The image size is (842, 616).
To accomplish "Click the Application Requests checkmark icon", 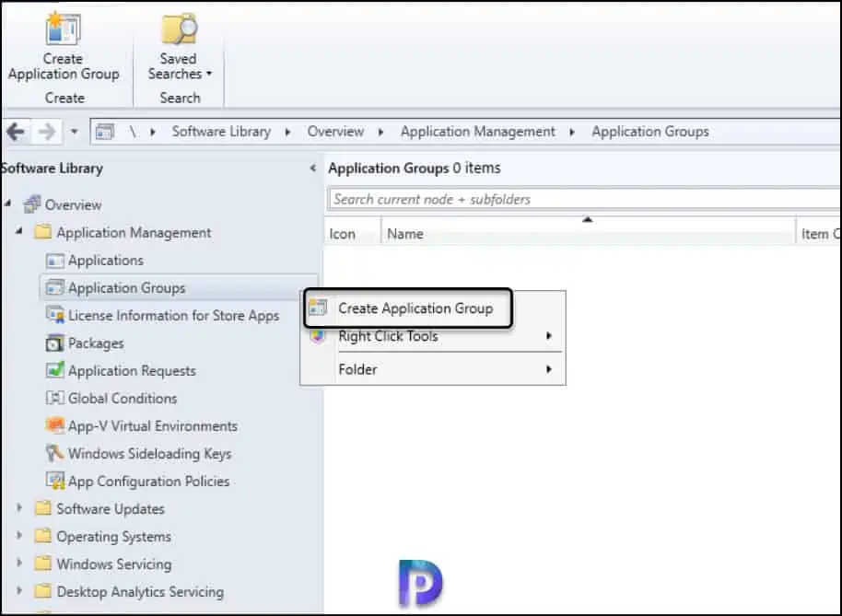I will pos(55,370).
